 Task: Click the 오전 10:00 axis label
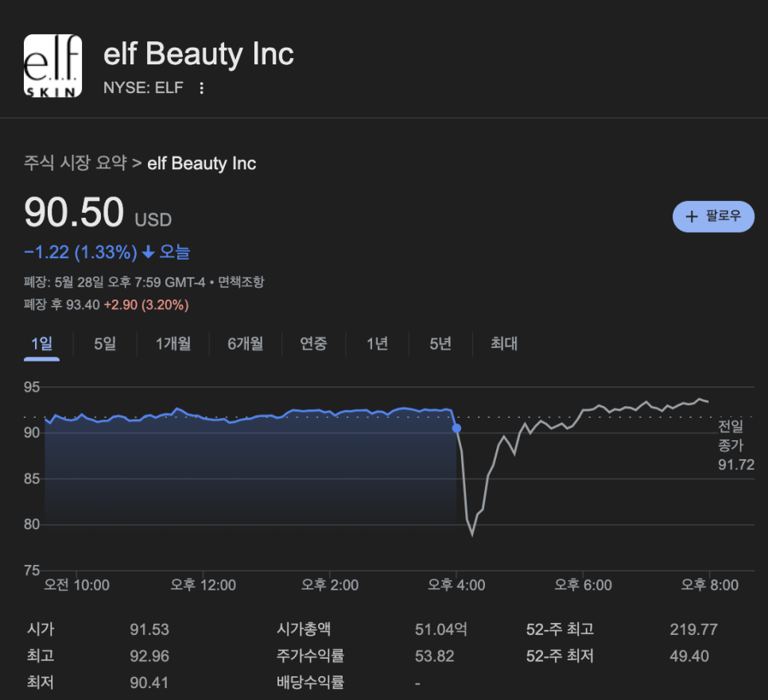[77, 585]
